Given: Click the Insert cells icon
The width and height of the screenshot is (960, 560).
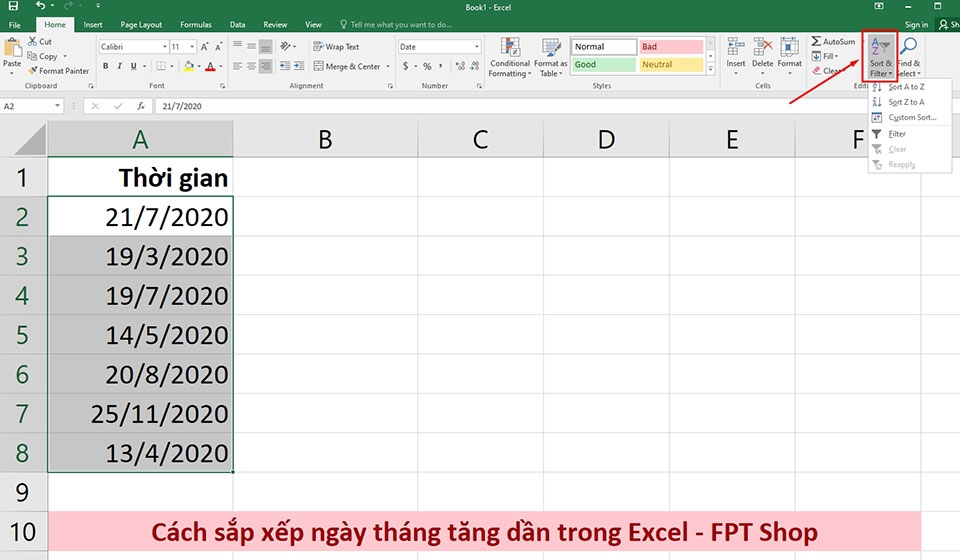Looking at the screenshot, I should pyautogui.click(x=736, y=47).
